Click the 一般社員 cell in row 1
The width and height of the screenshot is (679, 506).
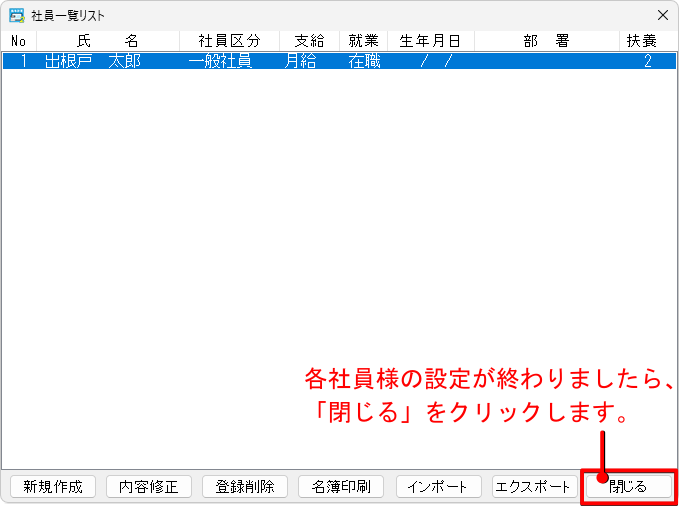point(221,61)
